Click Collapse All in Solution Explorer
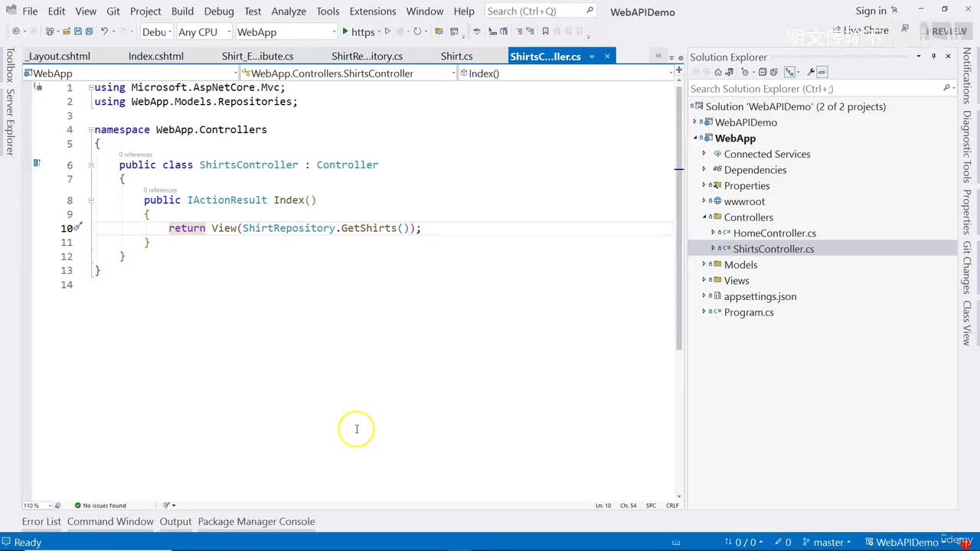The image size is (980, 551). pyautogui.click(x=763, y=72)
